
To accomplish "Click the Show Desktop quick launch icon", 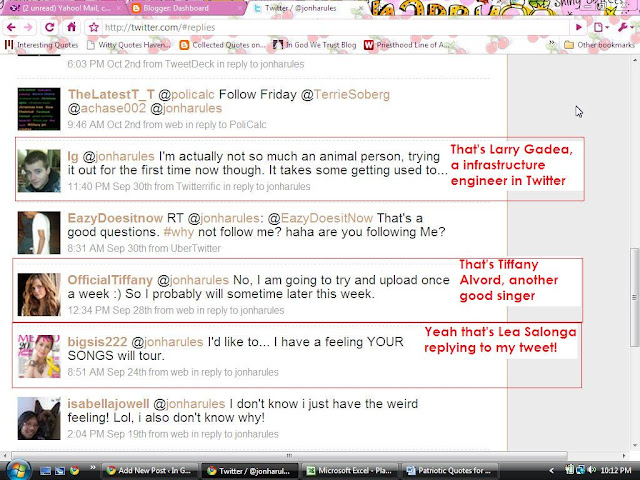I will [45, 471].
